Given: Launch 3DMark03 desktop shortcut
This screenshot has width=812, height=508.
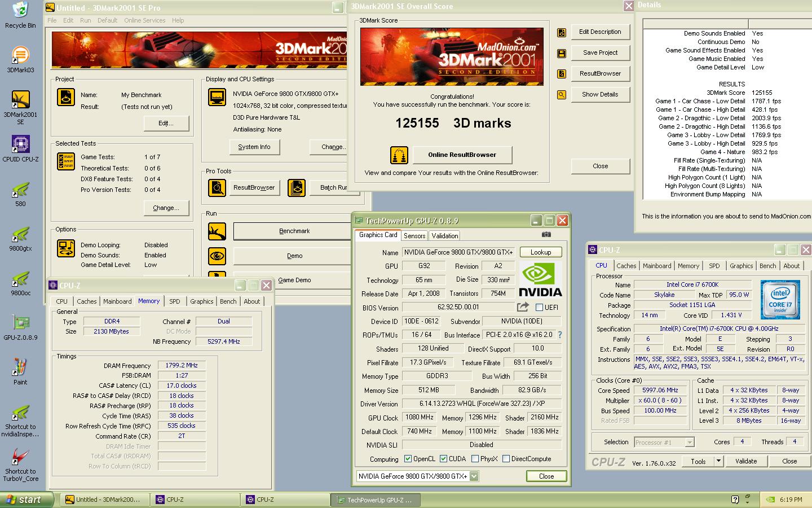Looking at the screenshot, I should coord(20,55).
